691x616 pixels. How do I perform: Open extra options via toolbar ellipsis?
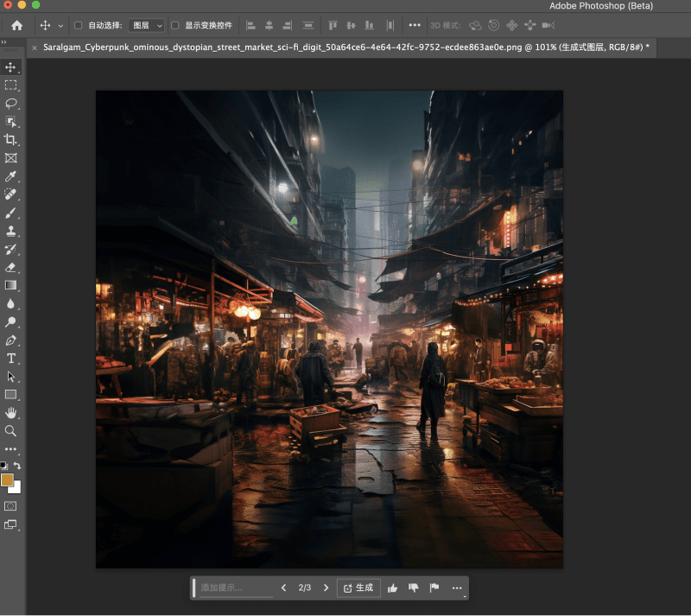click(x=414, y=25)
